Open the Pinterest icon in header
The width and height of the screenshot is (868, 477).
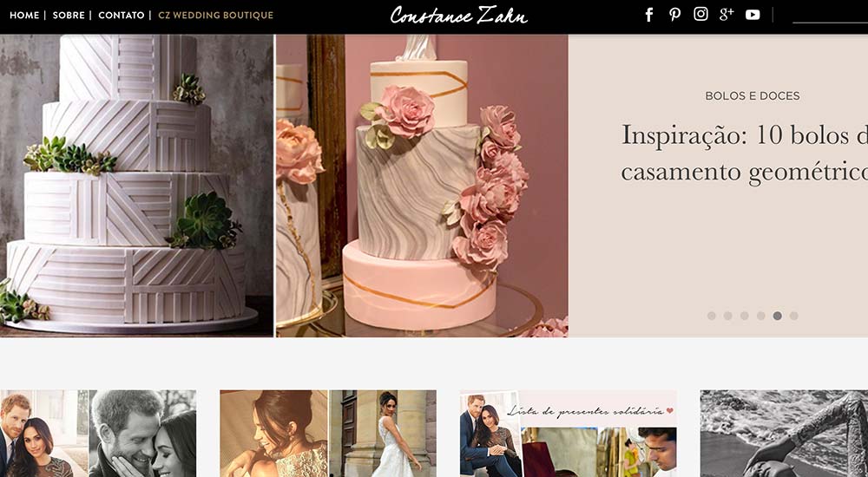(674, 15)
